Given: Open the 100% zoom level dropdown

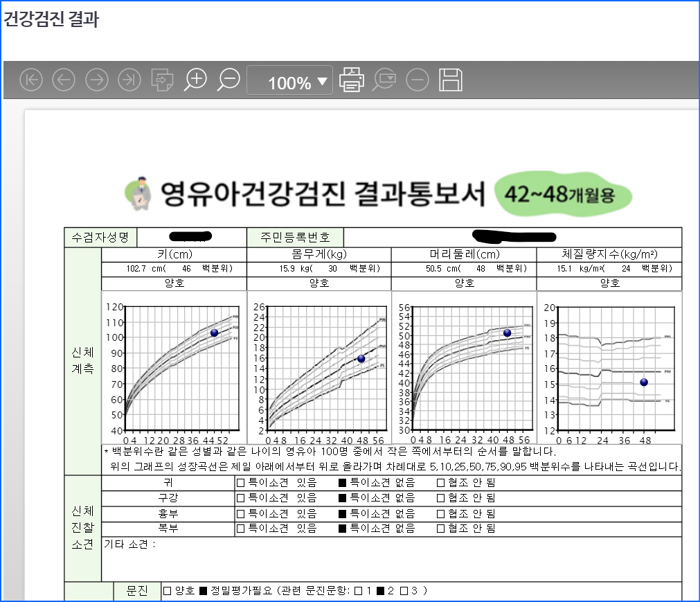Looking at the screenshot, I should (289, 80).
